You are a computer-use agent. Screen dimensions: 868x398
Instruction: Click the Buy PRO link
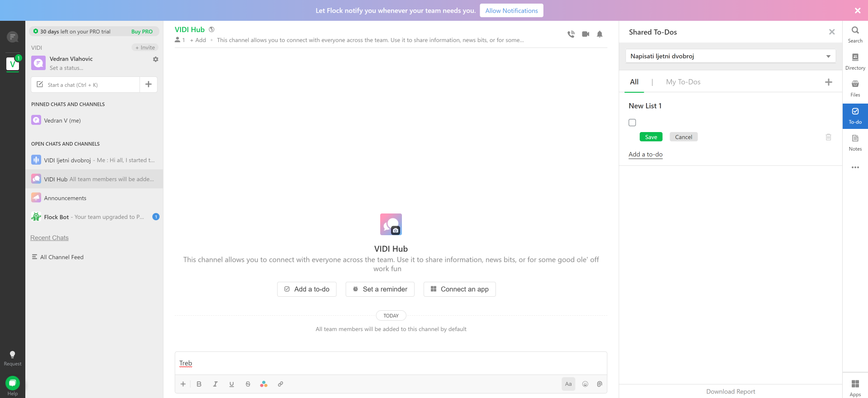pos(142,32)
